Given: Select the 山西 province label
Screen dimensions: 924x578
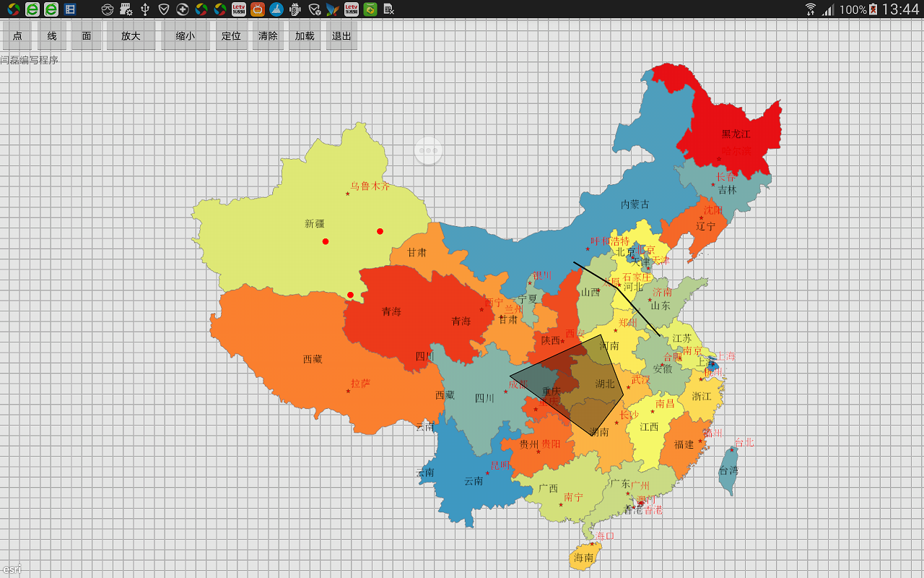Looking at the screenshot, I should (590, 293).
